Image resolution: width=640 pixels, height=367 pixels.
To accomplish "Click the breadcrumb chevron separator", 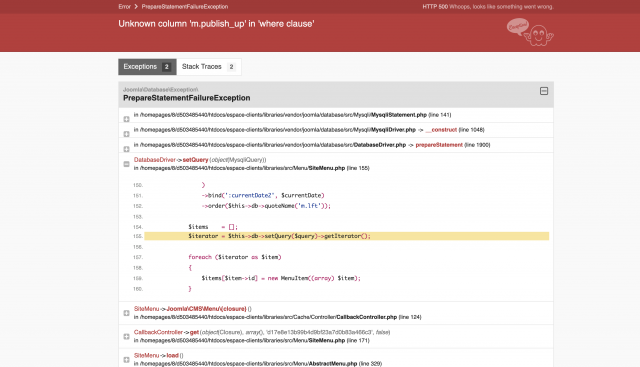I will tap(136, 7).
